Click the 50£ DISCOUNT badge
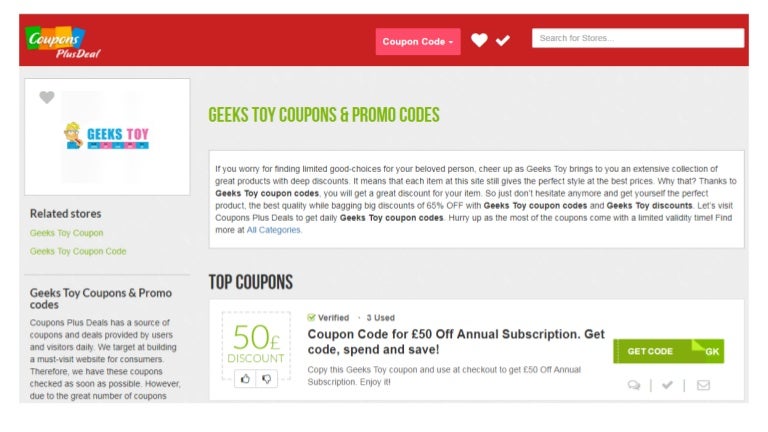 click(x=256, y=342)
